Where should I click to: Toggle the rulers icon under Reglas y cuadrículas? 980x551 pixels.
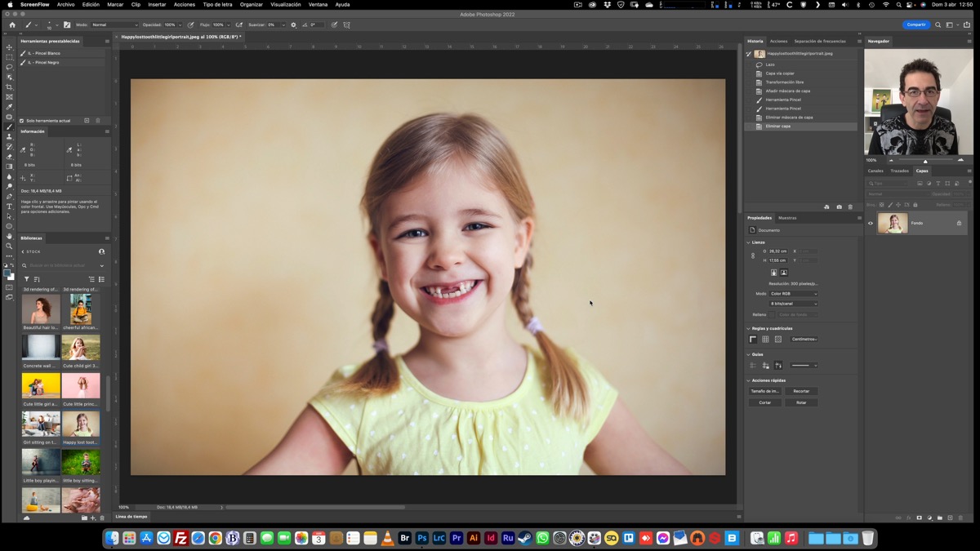click(753, 339)
